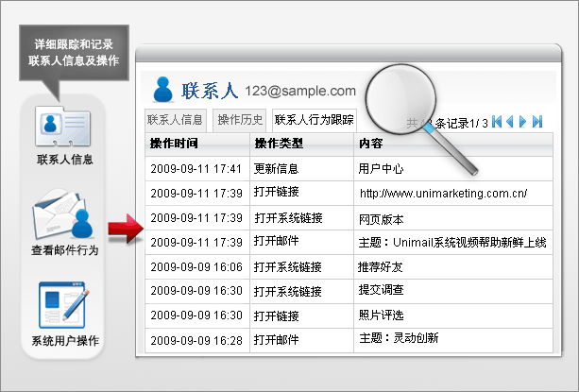Select the 联系人行为跟踪 tab
The image size is (579, 392).
(315, 120)
